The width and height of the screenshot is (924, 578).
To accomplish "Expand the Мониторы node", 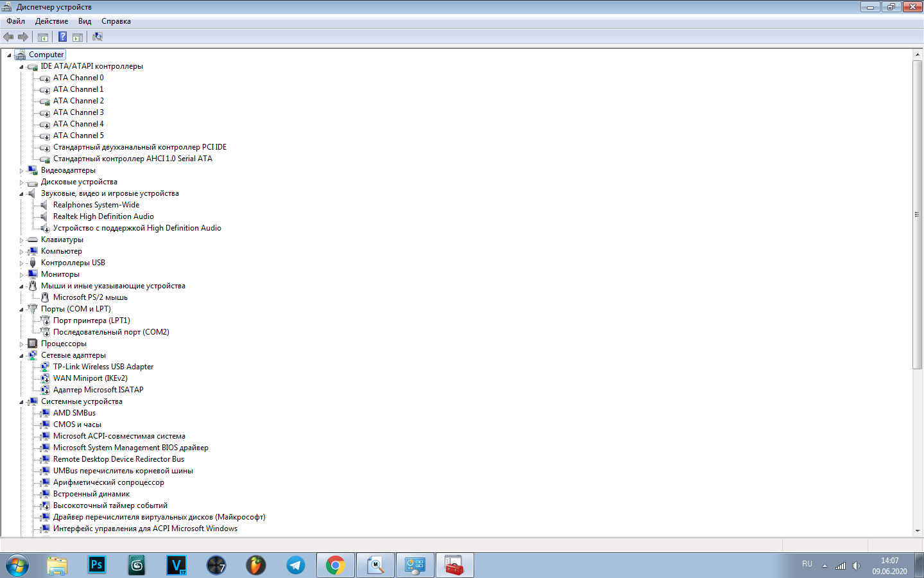I will [21, 275].
